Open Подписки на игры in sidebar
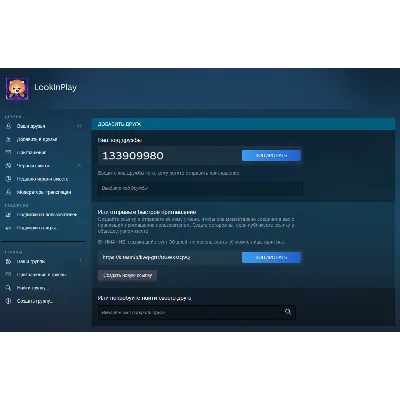 pyautogui.click(x=38, y=228)
